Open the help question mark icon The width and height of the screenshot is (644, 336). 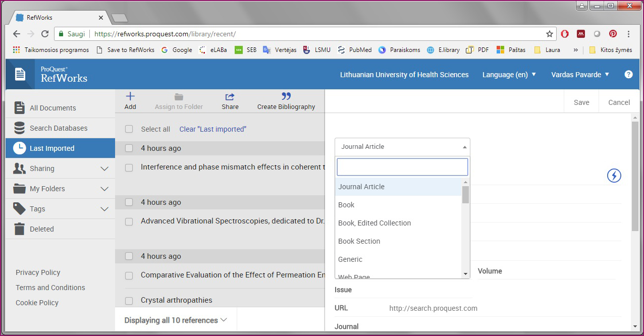pos(628,74)
